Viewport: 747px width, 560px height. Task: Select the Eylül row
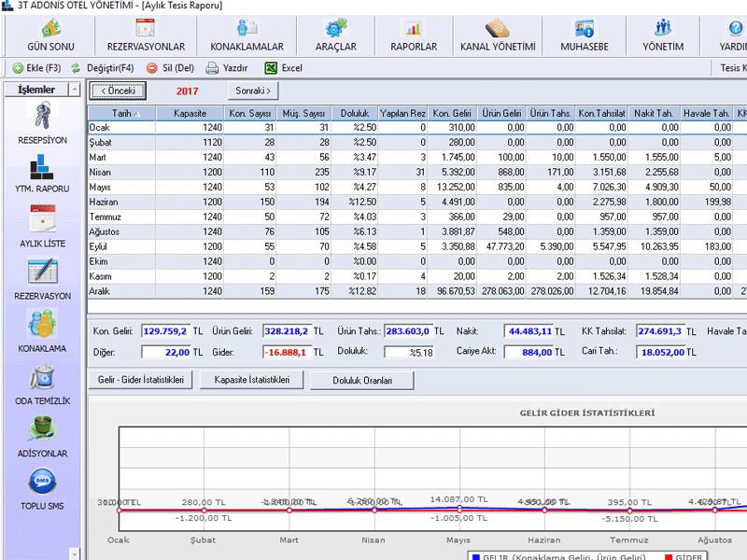point(417,246)
